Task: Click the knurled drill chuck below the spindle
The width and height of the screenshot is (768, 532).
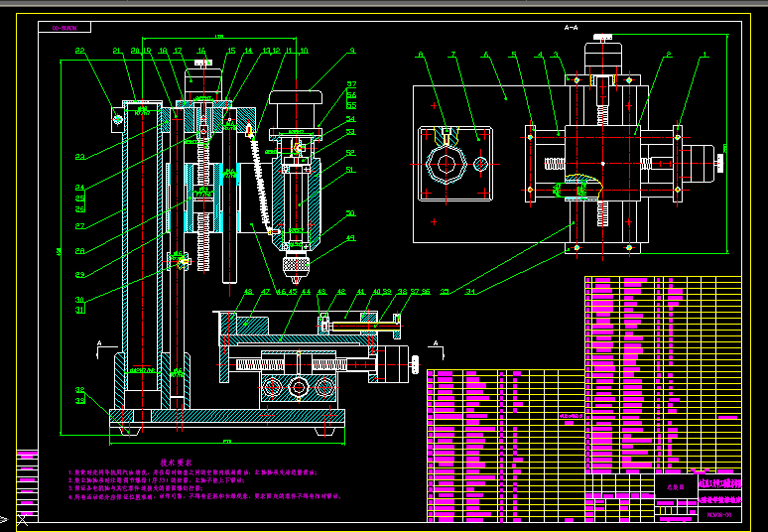Action: 296,266
